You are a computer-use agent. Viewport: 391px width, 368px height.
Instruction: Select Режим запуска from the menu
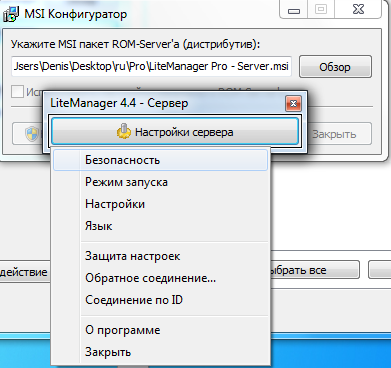pos(160,182)
